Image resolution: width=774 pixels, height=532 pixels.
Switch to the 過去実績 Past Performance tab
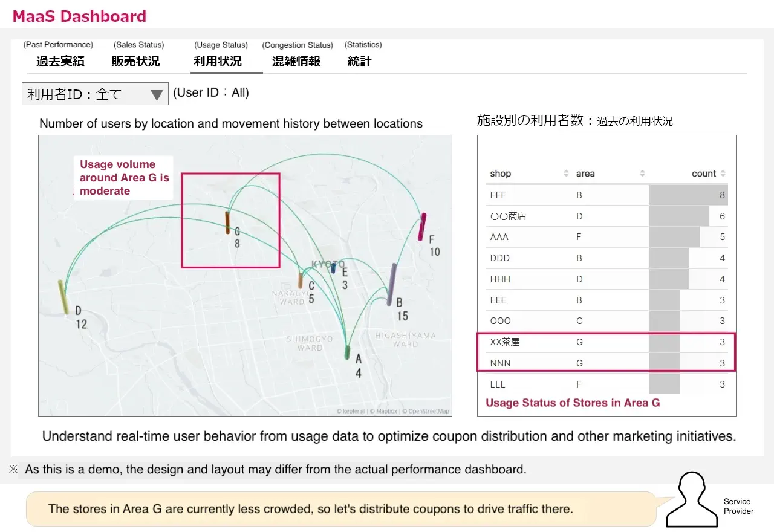[60, 61]
